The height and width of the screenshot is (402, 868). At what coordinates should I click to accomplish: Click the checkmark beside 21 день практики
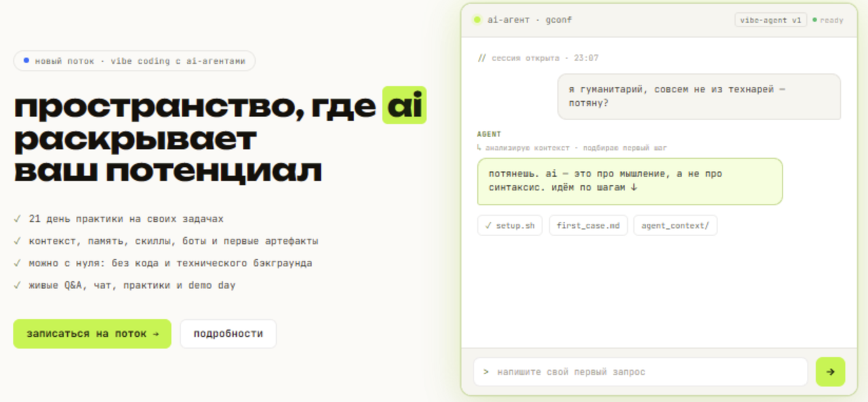tap(17, 219)
